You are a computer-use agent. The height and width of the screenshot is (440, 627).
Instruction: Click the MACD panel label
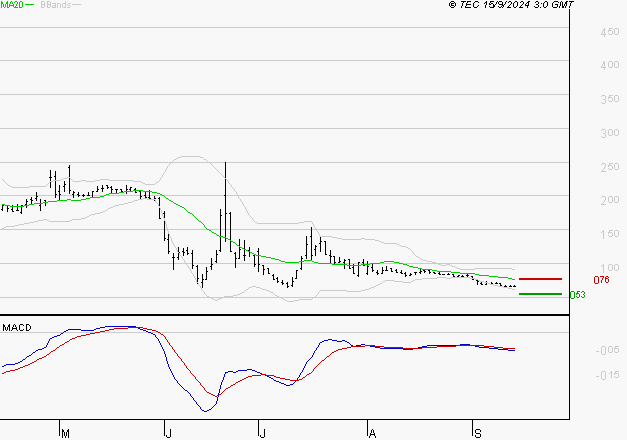click(x=17, y=328)
